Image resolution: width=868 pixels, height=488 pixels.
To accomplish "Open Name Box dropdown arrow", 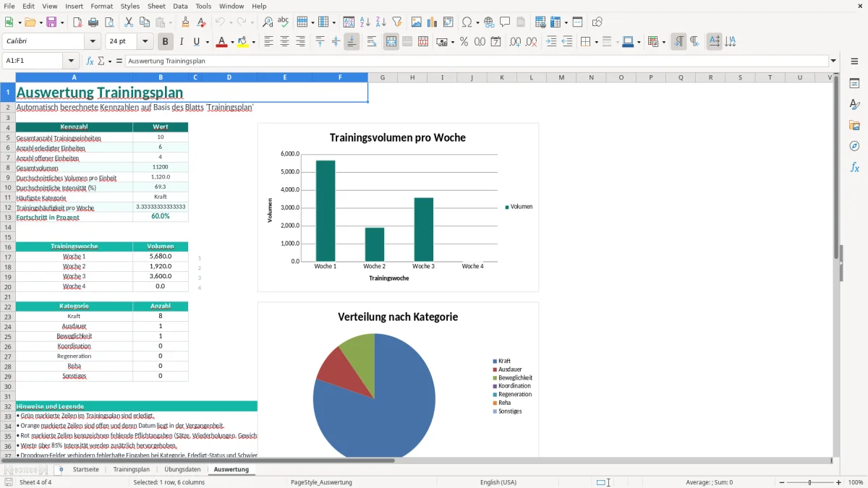I will point(71,61).
